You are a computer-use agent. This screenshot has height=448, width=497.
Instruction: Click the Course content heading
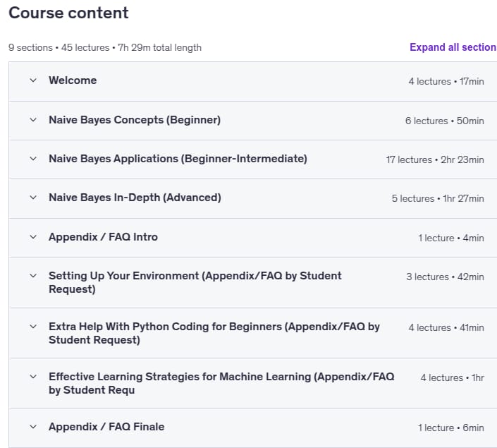point(68,13)
